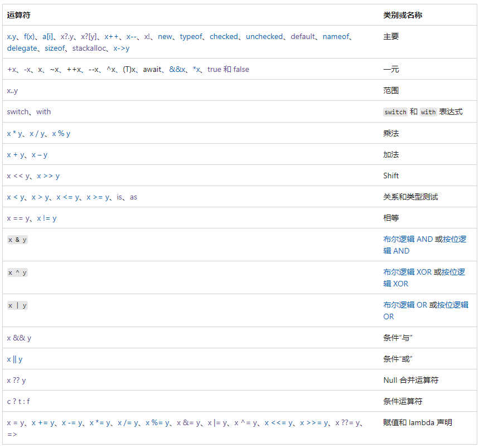Open the x! null-forgiving operator link
Image resolution: width=479 pixels, height=448 pixels.
point(147,37)
